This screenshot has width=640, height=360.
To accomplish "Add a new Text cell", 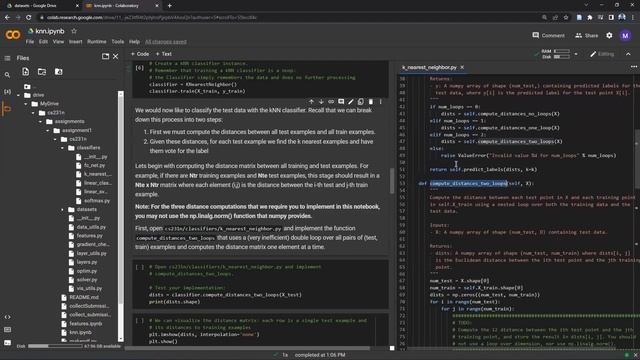I will click(164, 54).
